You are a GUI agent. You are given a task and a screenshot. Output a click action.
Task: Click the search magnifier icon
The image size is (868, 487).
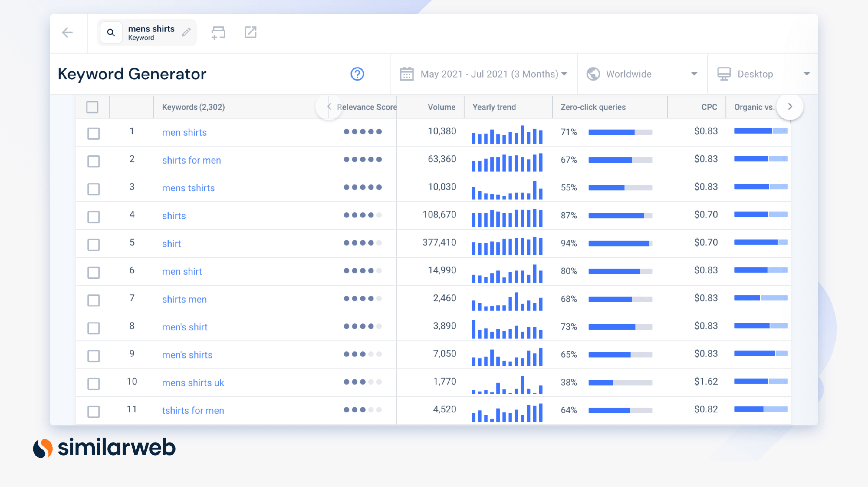click(x=111, y=33)
